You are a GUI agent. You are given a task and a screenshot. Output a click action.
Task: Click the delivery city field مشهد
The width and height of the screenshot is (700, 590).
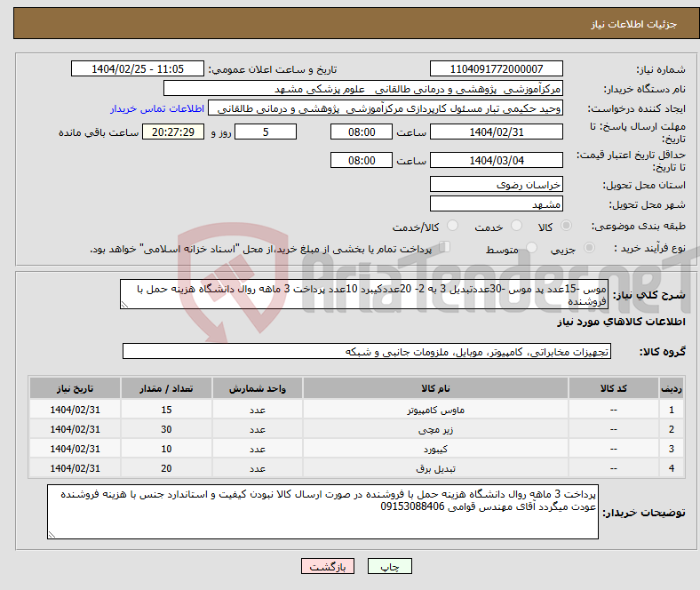point(496,203)
